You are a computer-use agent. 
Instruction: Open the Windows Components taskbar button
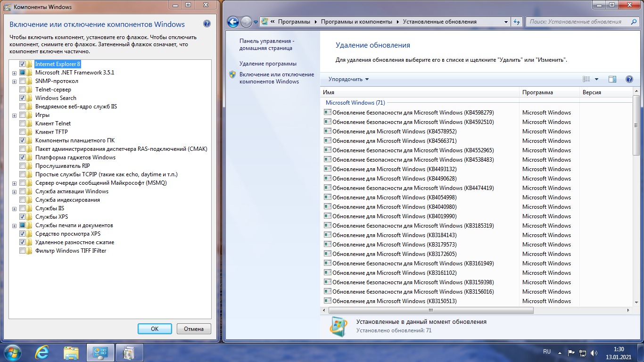[129, 353]
